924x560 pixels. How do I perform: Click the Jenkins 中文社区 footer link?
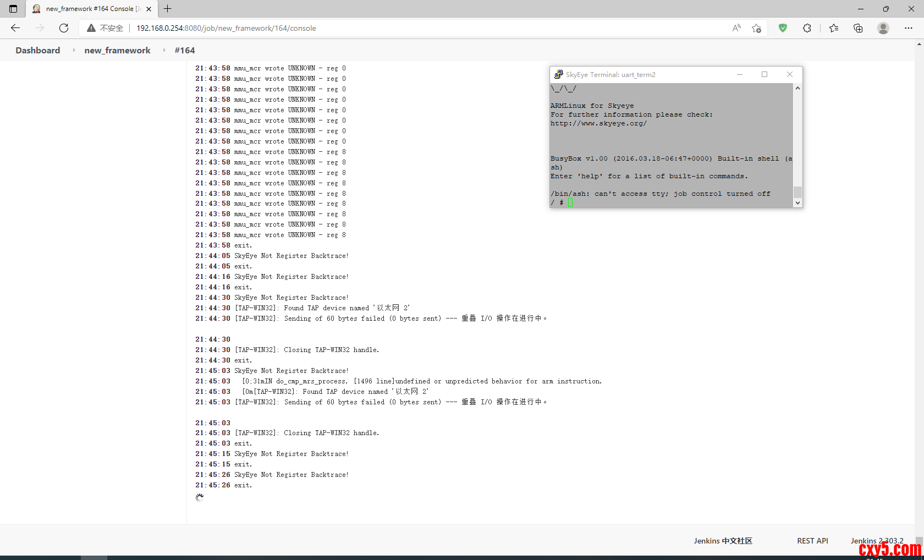[723, 541]
